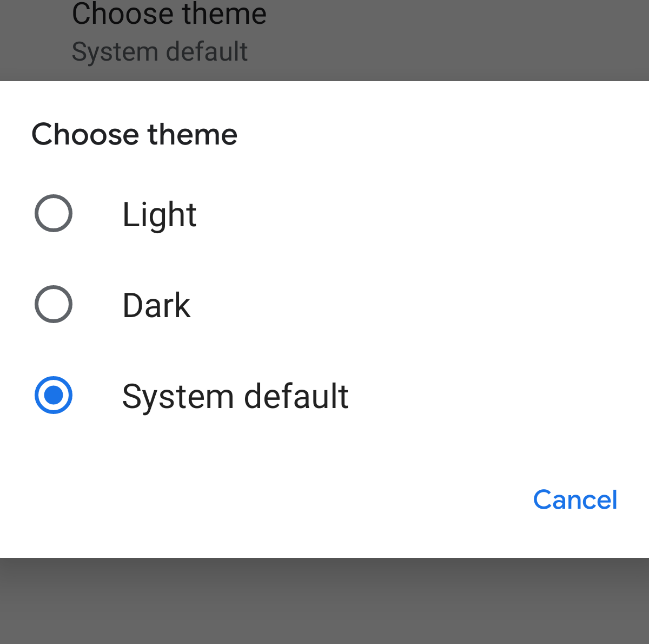Select the Dark radio button
The width and height of the screenshot is (649, 644).
pyautogui.click(x=54, y=304)
